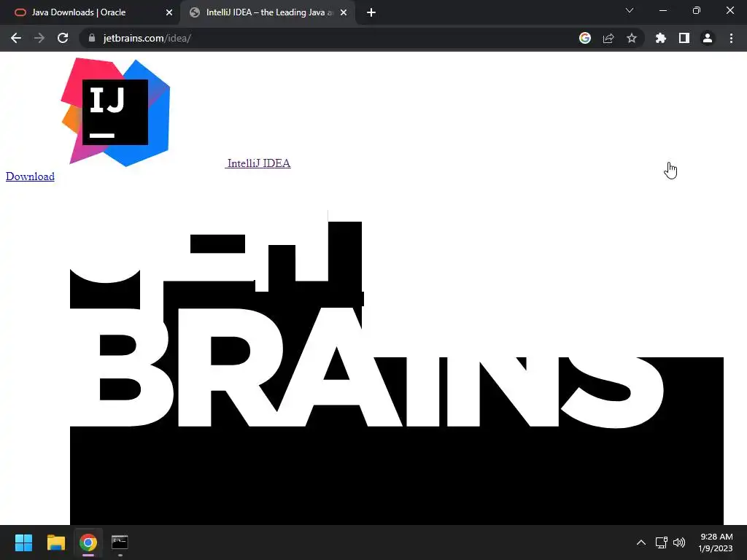
Task: Close the Chrome window
Action: tap(729, 10)
